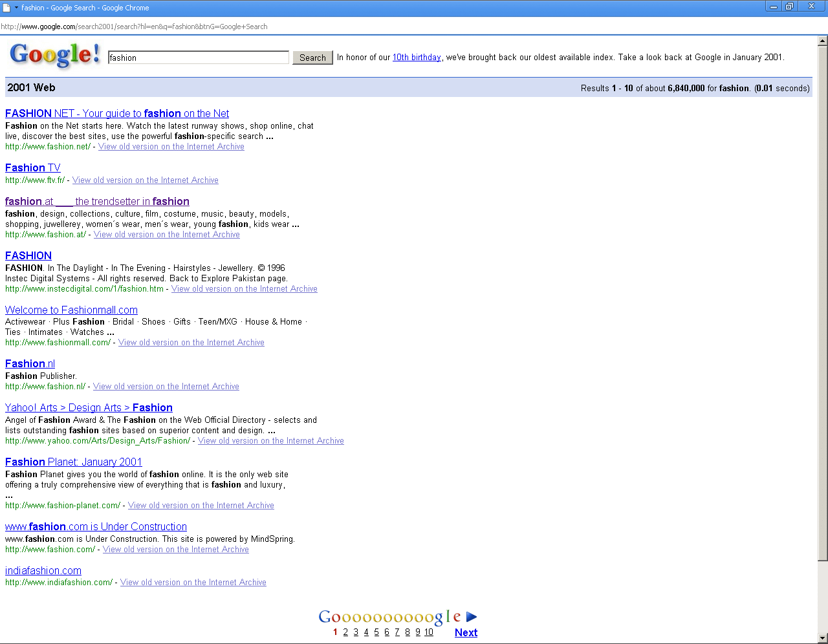The width and height of the screenshot is (828, 644).
Task: Click the fashion search input field
Action: [199, 58]
